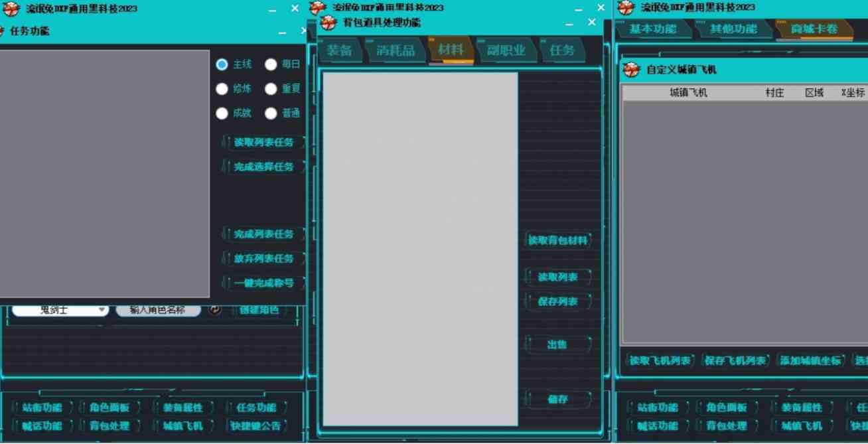Click the 一键完成称号 button
This screenshot has width=868, height=444.
click(x=263, y=282)
